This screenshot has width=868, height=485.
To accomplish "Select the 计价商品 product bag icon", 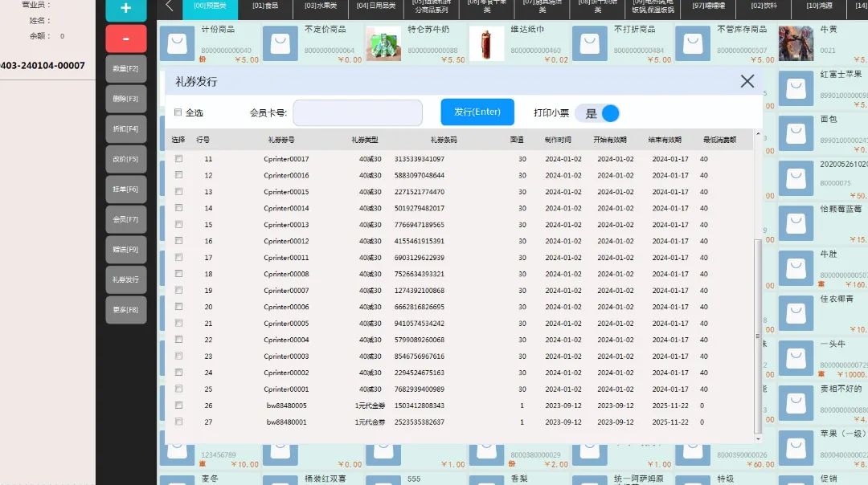I will (x=177, y=43).
